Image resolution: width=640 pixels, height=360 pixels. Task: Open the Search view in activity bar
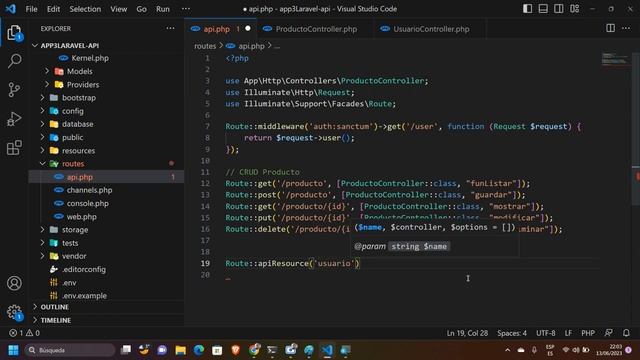[14, 61]
